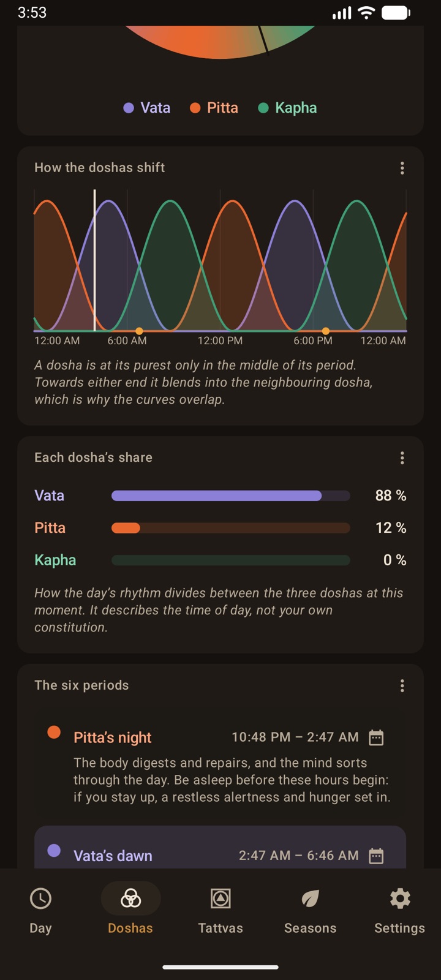Tap the Pitta 12 % share bar
Image resolution: width=441 pixels, height=980 pixels.
point(230,528)
